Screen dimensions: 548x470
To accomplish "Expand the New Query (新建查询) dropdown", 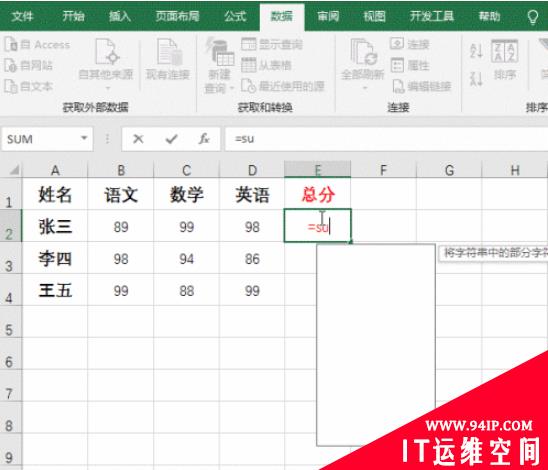I will pos(231,88).
